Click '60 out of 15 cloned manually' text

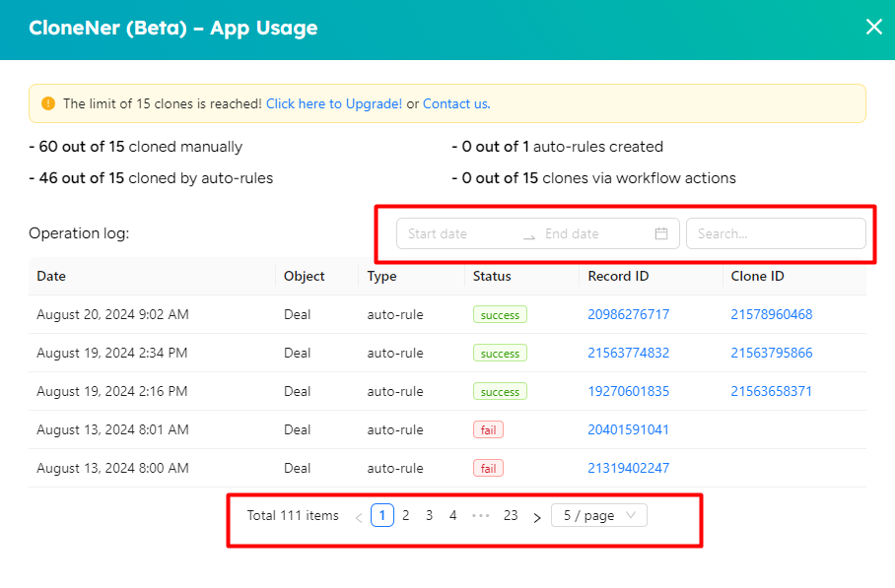(x=140, y=147)
